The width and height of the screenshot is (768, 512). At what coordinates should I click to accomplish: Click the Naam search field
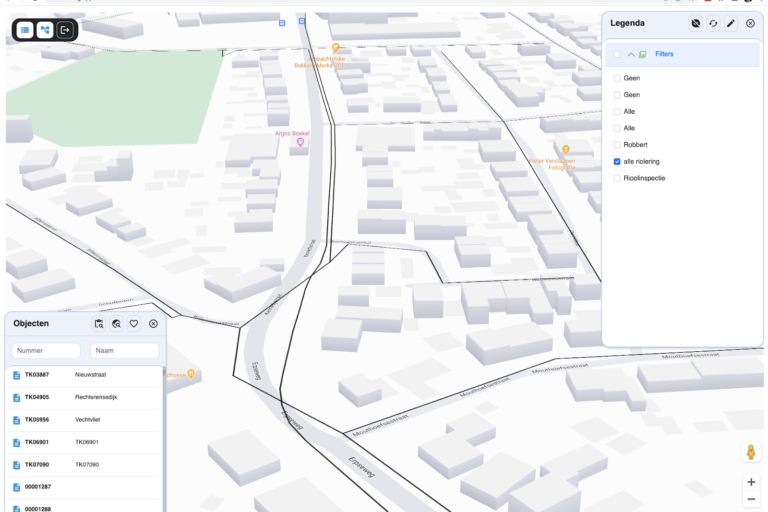click(124, 351)
